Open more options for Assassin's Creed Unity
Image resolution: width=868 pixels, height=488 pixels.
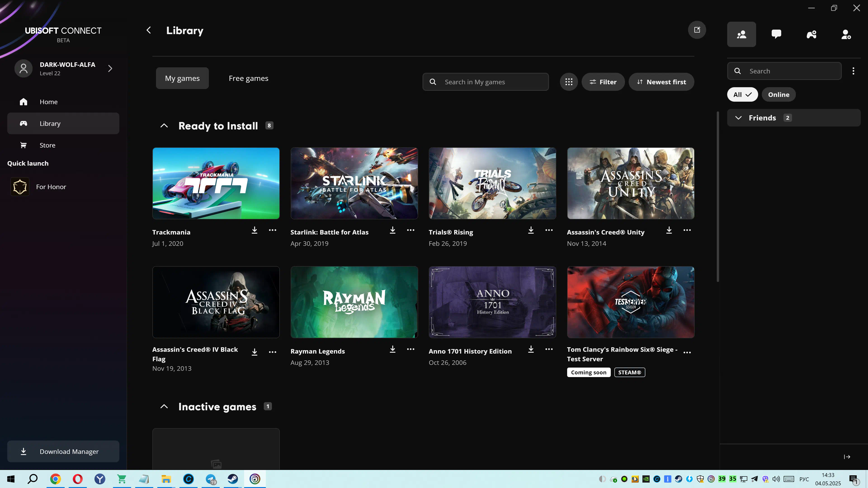pyautogui.click(x=687, y=230)
